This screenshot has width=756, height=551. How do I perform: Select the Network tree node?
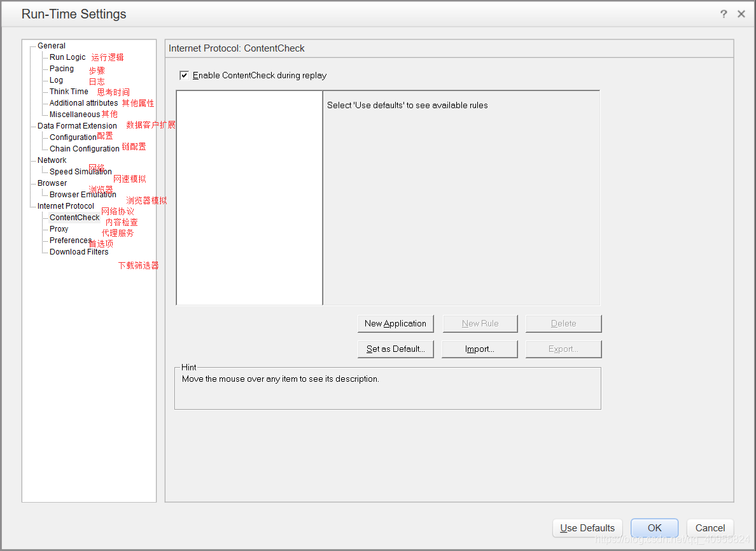[52, 160]
